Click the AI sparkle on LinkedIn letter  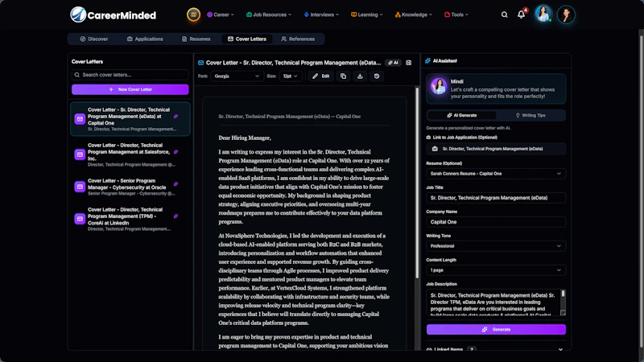pyautogui.click(x=175, y=216)
